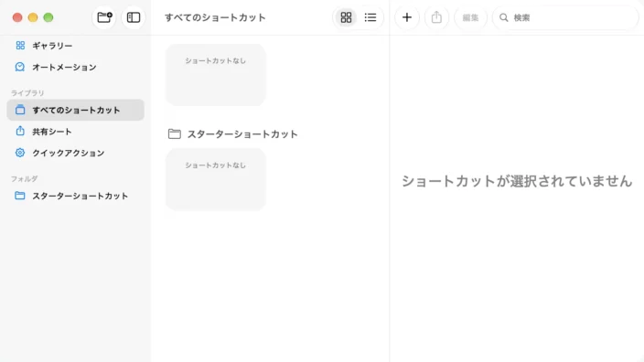Click the folder icon beside the section heading

(175, 133)
